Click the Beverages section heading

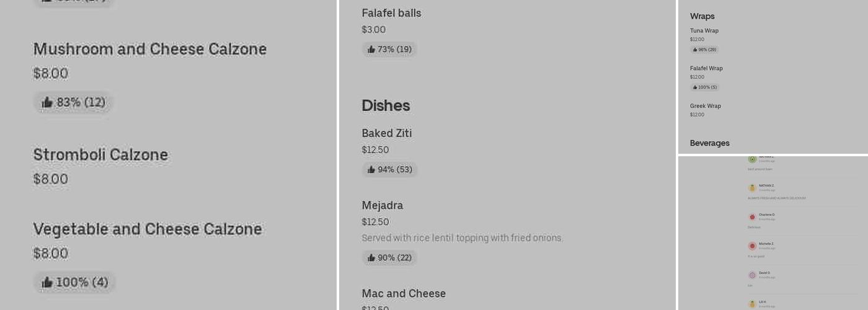[709, 143]
